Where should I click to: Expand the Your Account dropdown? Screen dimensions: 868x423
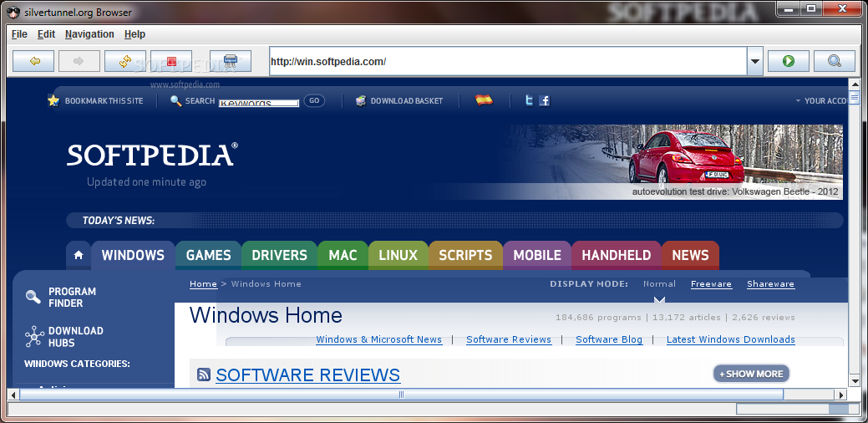(821, 101)
